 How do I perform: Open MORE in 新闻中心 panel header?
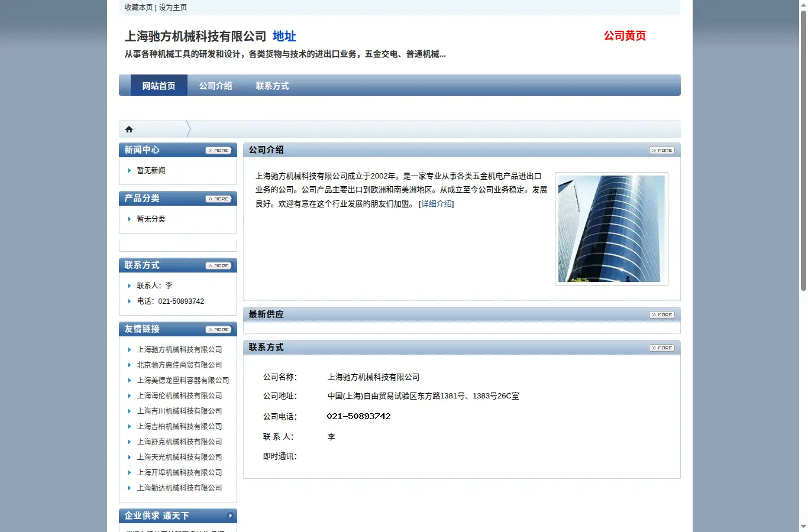pyautogui.click(x=218, y=151)
